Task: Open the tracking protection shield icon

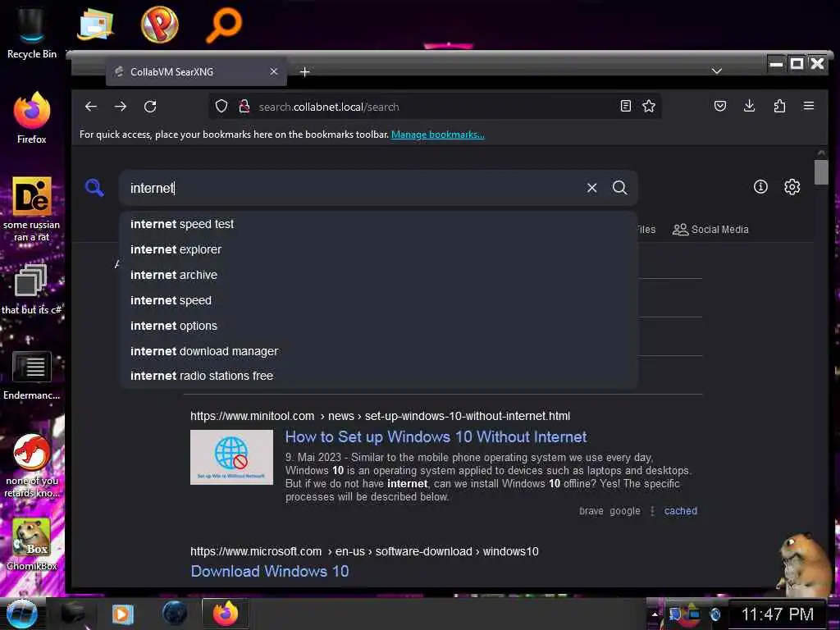Action: point(221,106)
